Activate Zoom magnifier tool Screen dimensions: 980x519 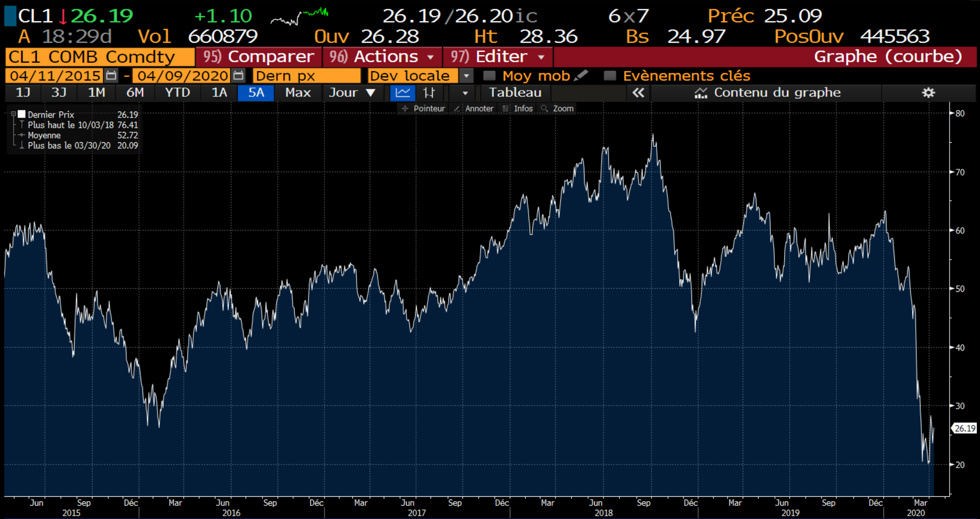pos(557,109)
